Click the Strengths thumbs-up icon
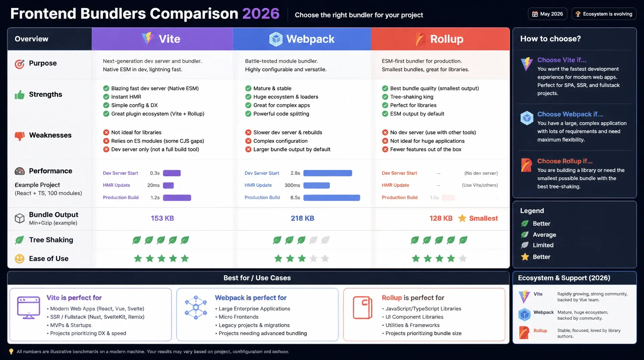 point(19,95)
